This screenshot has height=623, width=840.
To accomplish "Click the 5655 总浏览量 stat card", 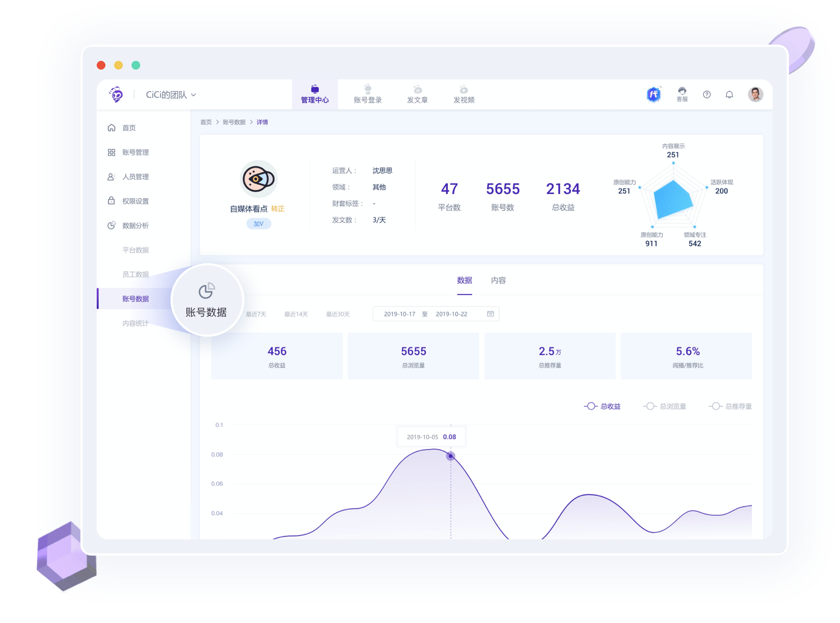I will (413, 356).
